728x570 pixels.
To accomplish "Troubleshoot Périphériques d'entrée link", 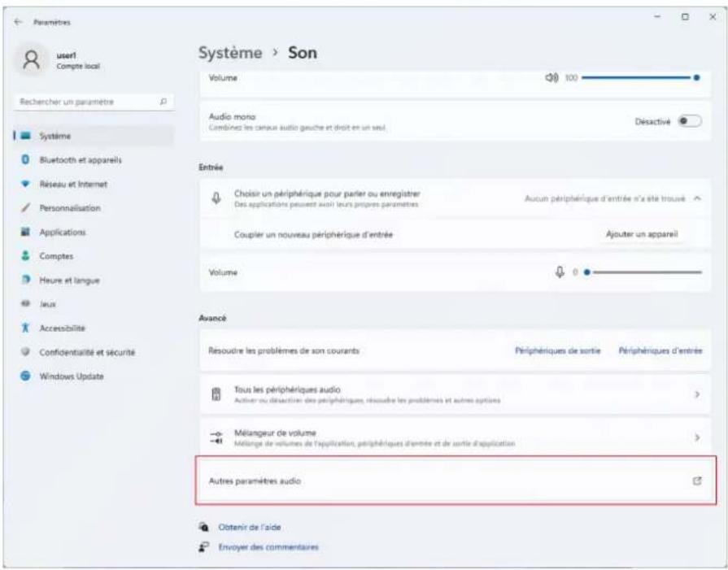I will 660,350.
